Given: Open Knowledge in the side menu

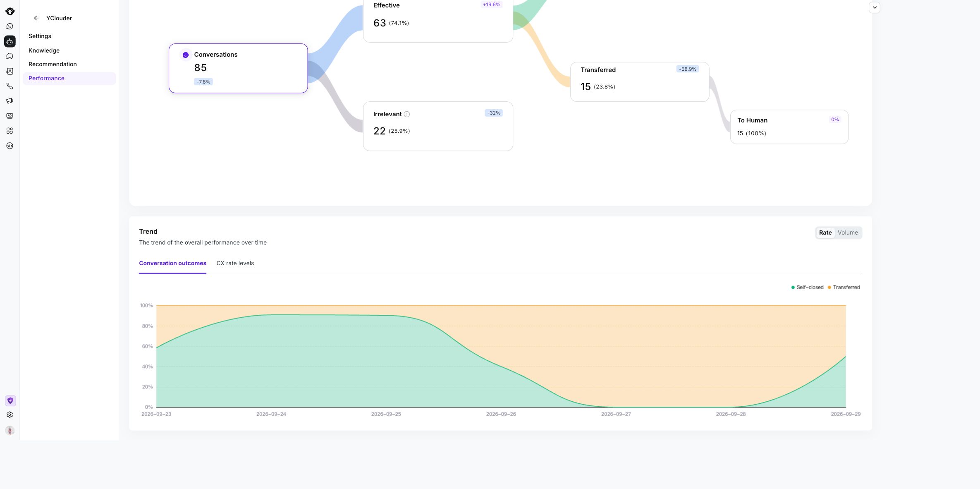Looking at the screenshot, I should [x=69, y=50].
